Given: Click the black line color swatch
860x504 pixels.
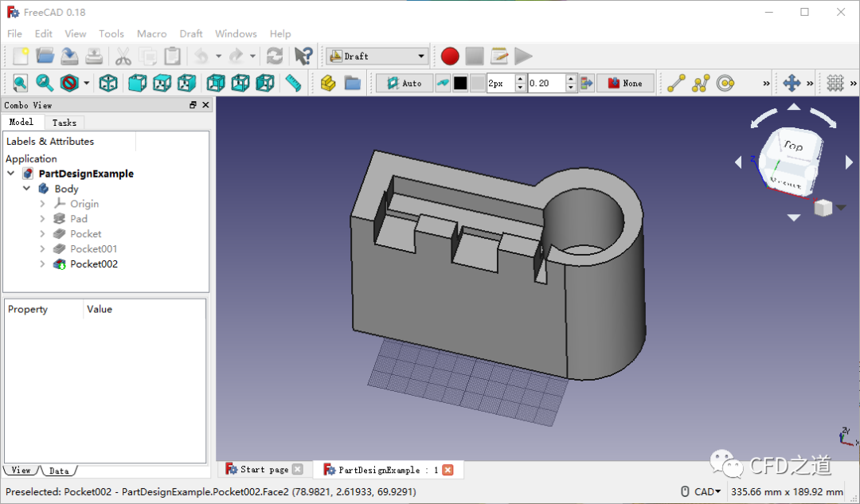Looking at the screenshot, I should coord(460,83).
